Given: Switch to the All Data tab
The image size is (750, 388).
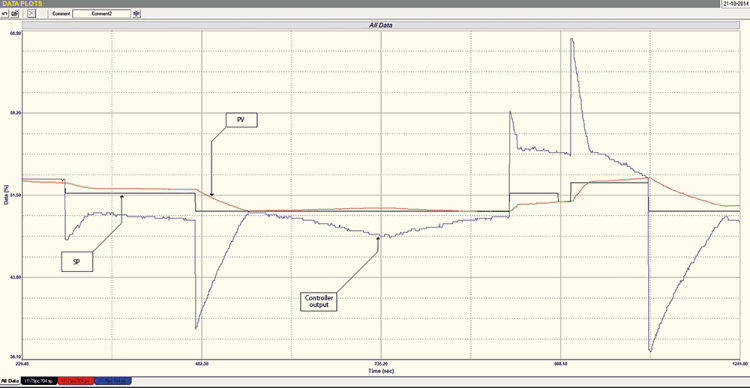Looking at the screenshot, I should pos(10,381).
